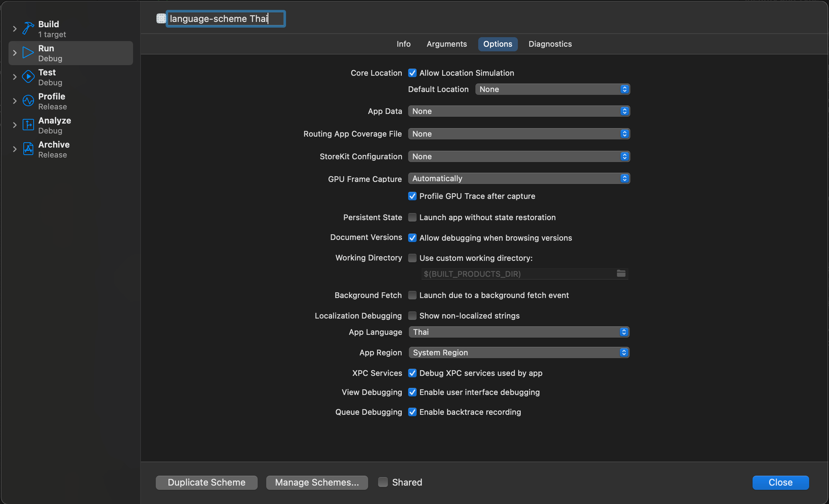Click the scheme name text field
Viewport: 829px width, 504px height.
225,19
